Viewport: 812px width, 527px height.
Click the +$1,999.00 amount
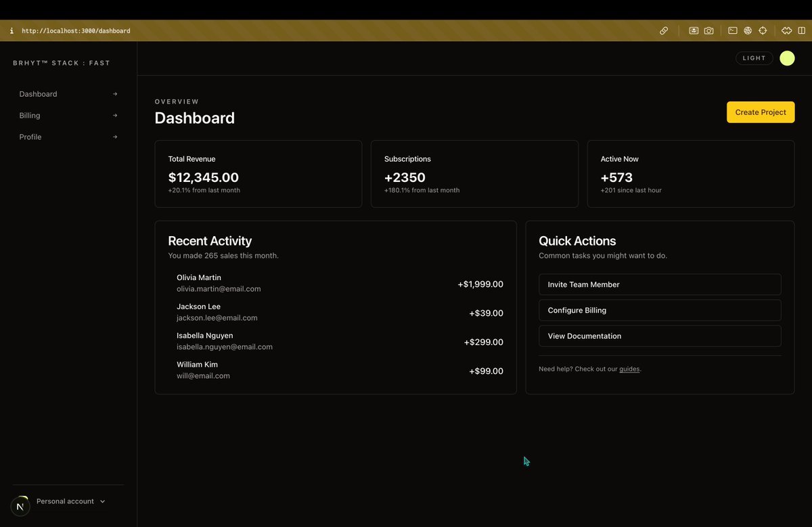pos(480,284)
